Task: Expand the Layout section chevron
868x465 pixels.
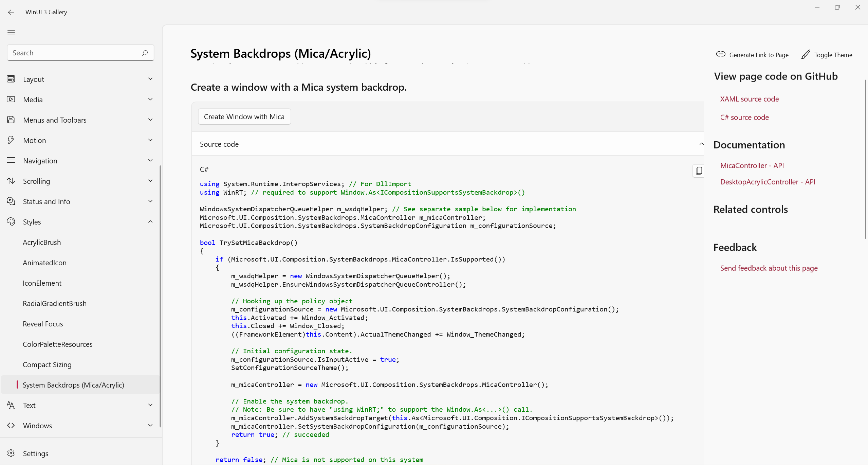Action: pyautogui.click(x=150, y=79)
